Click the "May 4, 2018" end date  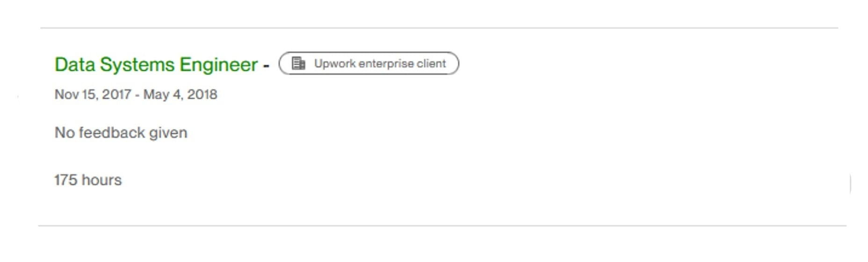180,95
